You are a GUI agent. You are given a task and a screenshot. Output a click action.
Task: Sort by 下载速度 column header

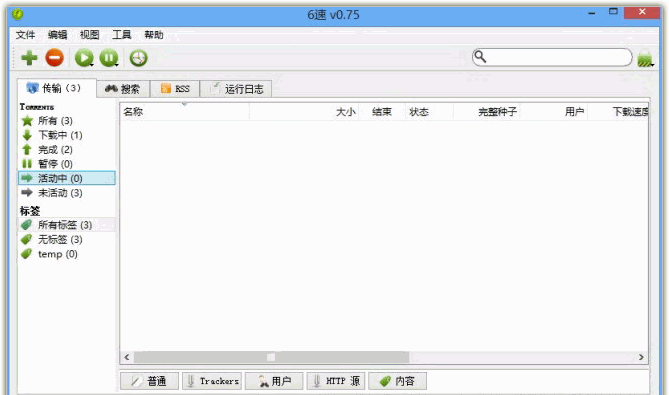pyautogui.click(x=618, y=112)
